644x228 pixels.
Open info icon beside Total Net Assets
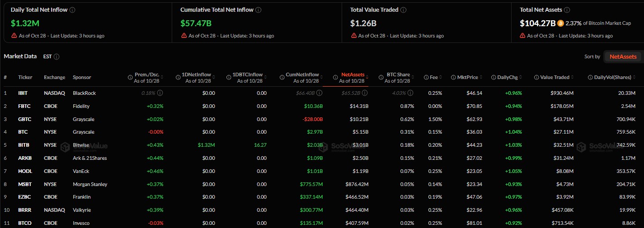tap(567, 9)
